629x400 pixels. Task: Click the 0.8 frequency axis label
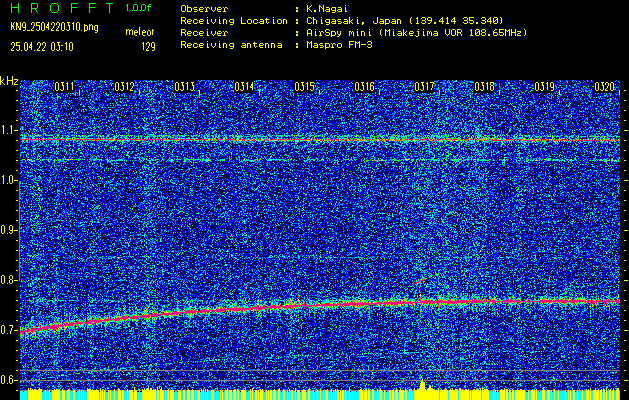8,280
